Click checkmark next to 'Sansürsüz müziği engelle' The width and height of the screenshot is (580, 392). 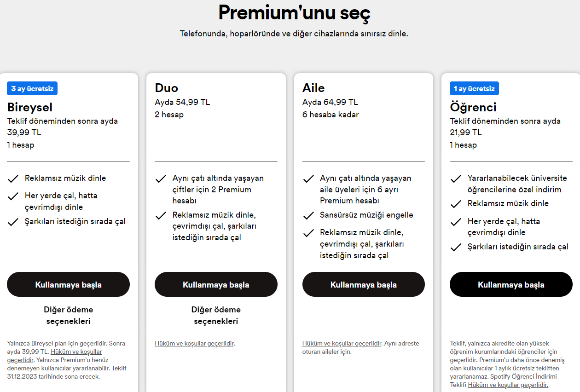308,215
